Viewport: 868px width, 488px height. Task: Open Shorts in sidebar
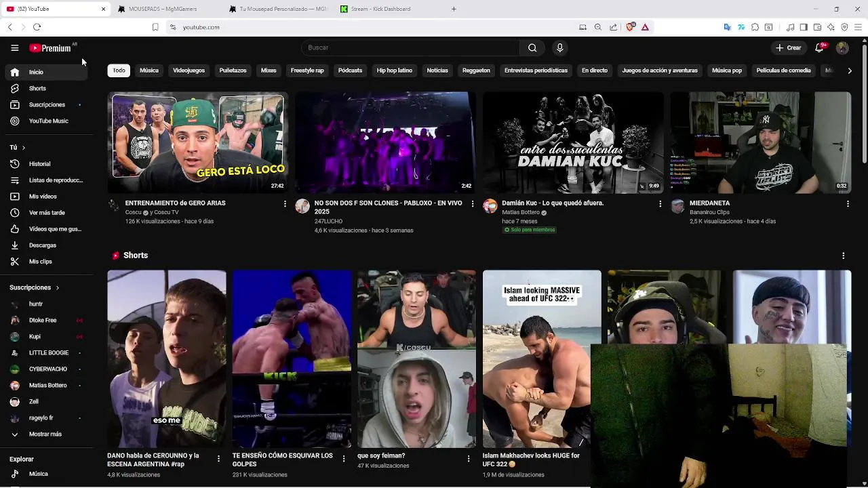pos(45,88)
